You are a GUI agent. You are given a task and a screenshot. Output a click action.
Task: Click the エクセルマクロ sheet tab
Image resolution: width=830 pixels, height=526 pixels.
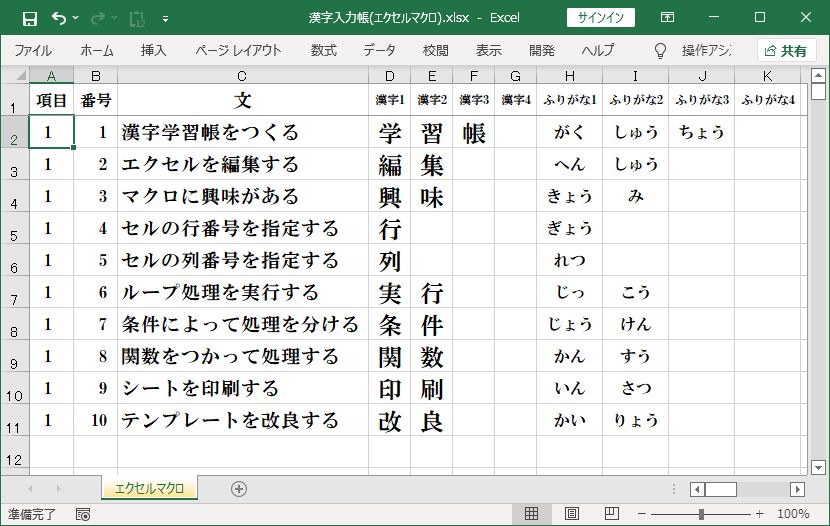[149, 488]
